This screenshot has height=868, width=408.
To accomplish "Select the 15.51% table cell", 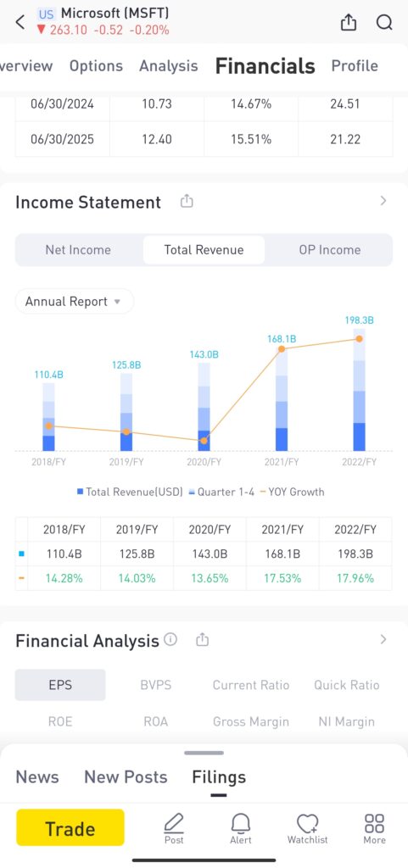I will [x=251, y=139].
